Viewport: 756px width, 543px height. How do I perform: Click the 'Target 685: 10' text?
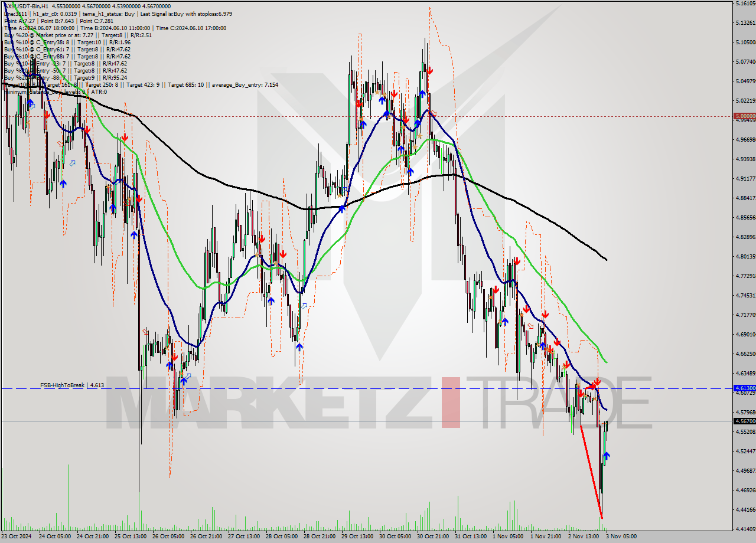[x=185, y=84]
